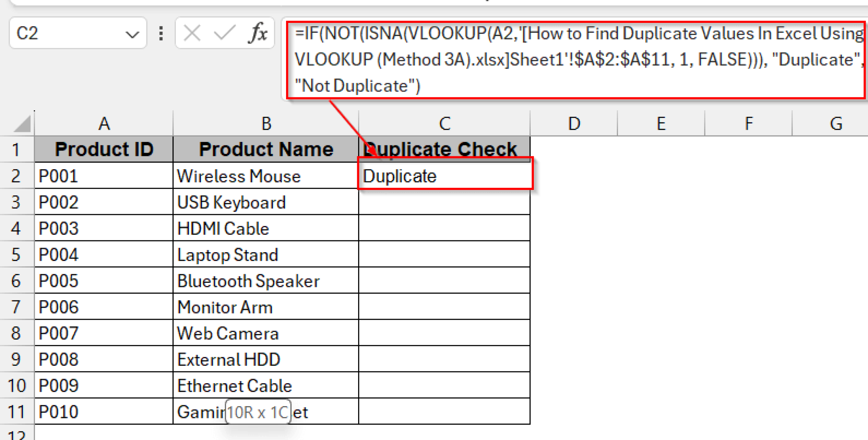The width and height of the screenshot is (868, 440).
Task: Select column B header
Action: pyautogui.click(x=266, y=124)
